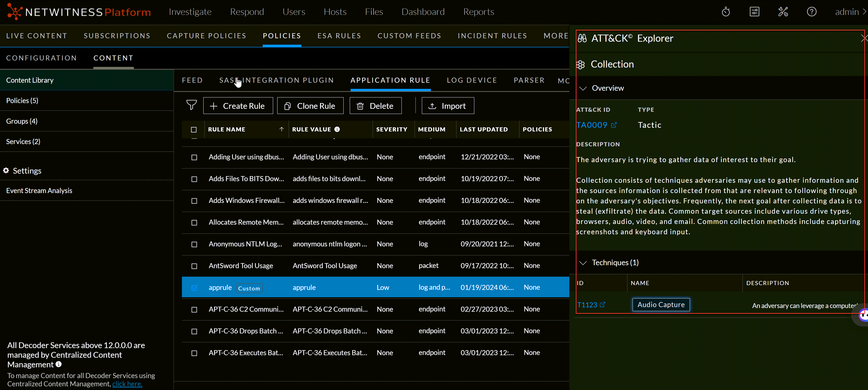
Task: Open Help via the question mark icon
Action: (x=812, y=12)
